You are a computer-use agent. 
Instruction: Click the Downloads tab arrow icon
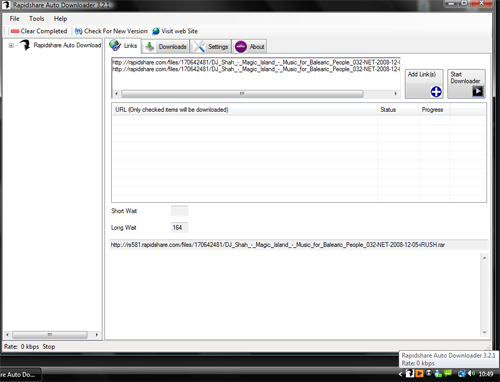[x=150, y=46]
